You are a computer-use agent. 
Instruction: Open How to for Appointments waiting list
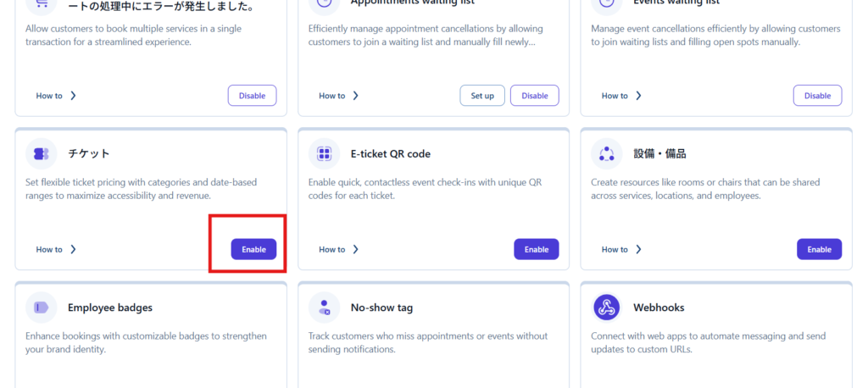(x=338, y=96)
